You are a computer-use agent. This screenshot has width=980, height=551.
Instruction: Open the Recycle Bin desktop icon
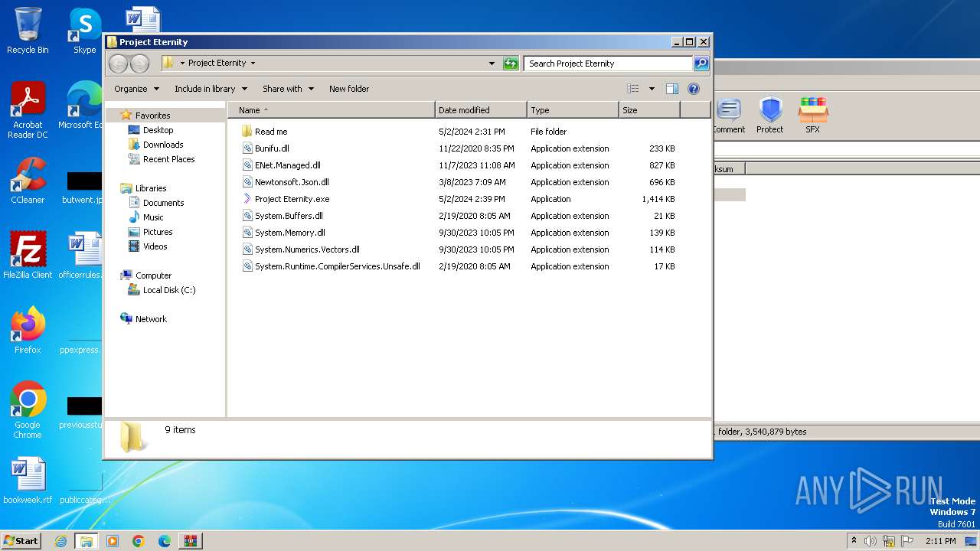click(28, 31)
